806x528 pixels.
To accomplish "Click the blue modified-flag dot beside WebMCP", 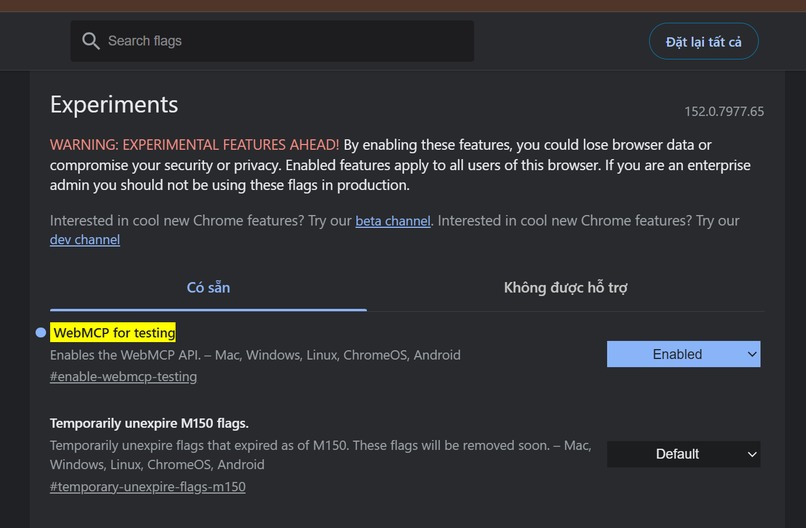I will coord(41,333).
